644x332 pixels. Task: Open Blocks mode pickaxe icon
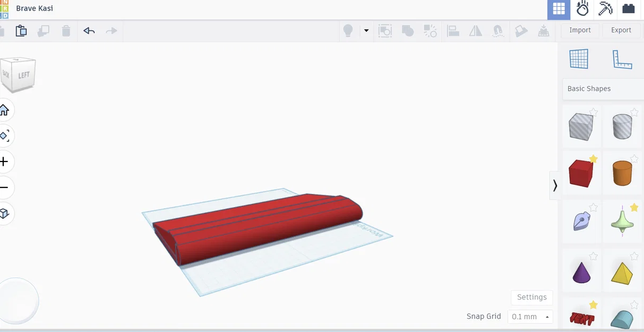coord(606,9)
